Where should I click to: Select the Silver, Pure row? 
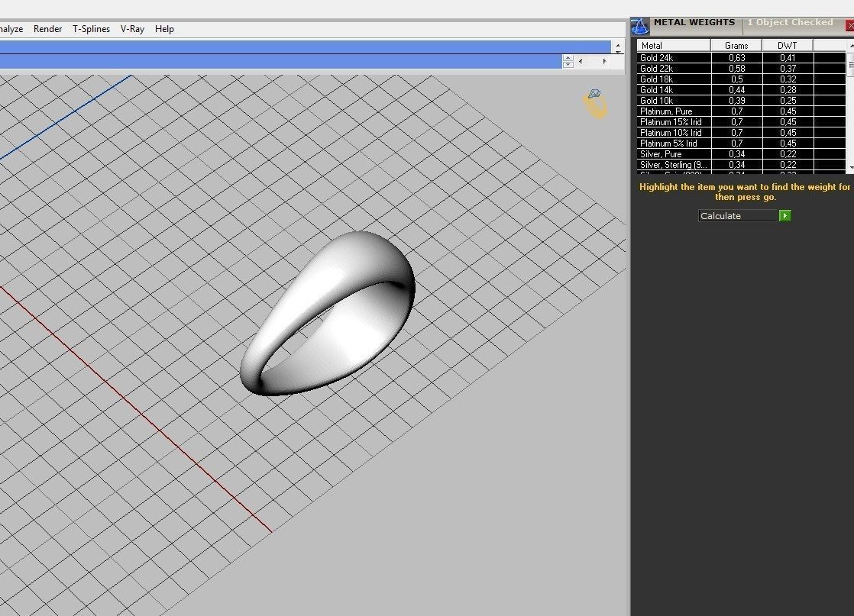pyautogui.click(x=742, y=154)
